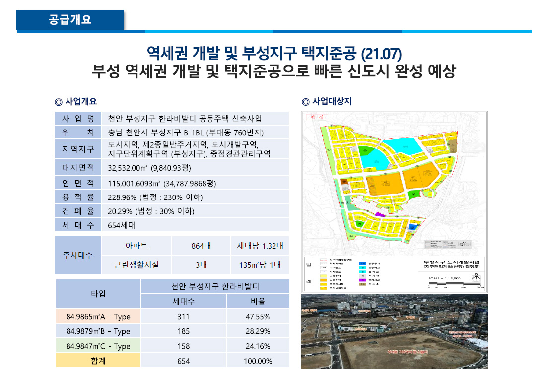The width and height of the screenshot is (546, 392).
Task: Click the 비율 column header
Action: pyautogui.click(x=258, y=301)
